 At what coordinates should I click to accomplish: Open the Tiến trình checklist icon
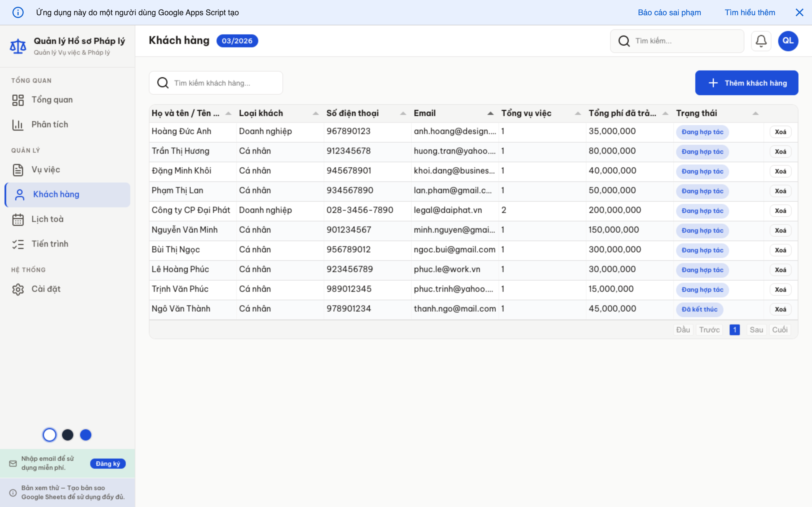pos(18,244)
